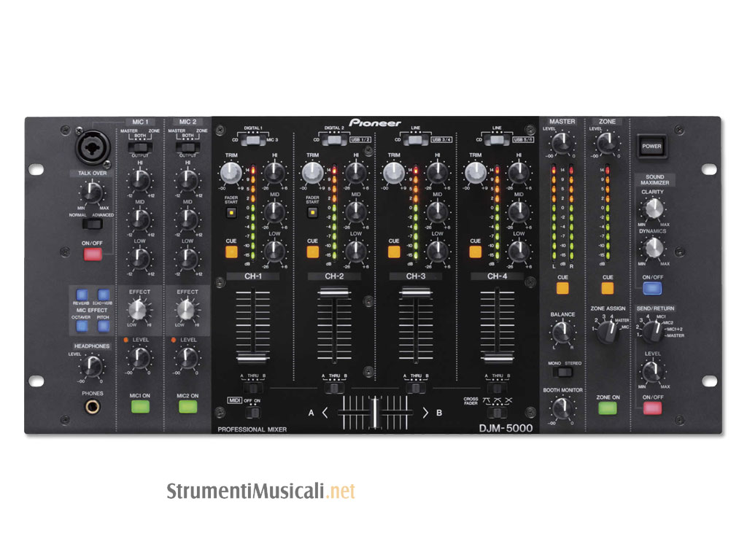The height and width of the screenshot is (560, 747).
Task: Toggle the red Talk Over ON/OFF button
Action: point(92,254)
